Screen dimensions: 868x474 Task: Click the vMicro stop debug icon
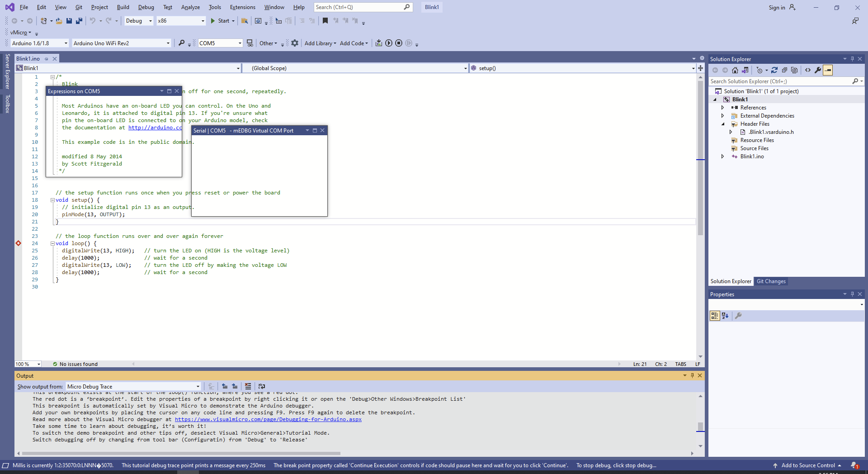point(399,43)
